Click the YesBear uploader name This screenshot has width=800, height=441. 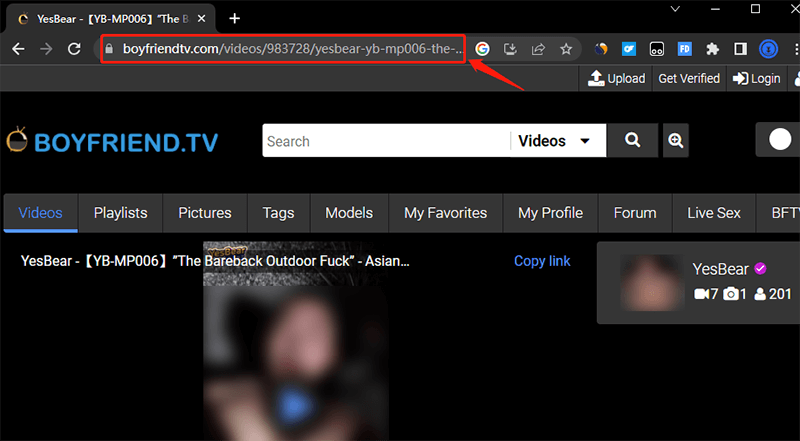click(x=720, y=269)
